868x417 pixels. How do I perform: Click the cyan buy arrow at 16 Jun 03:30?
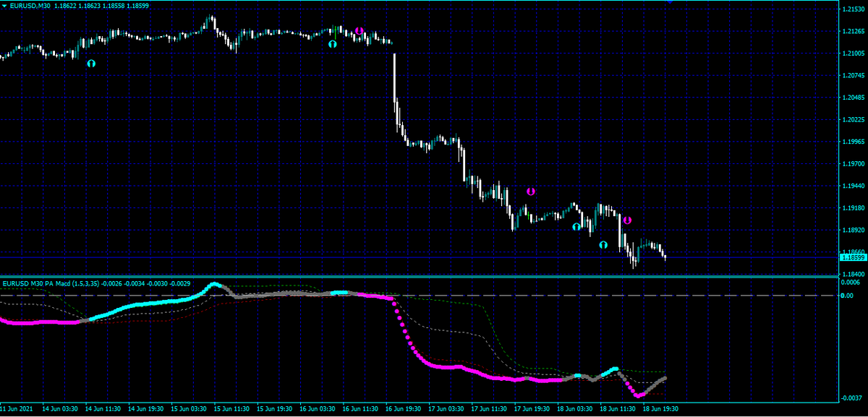click(x=332, y=44)
